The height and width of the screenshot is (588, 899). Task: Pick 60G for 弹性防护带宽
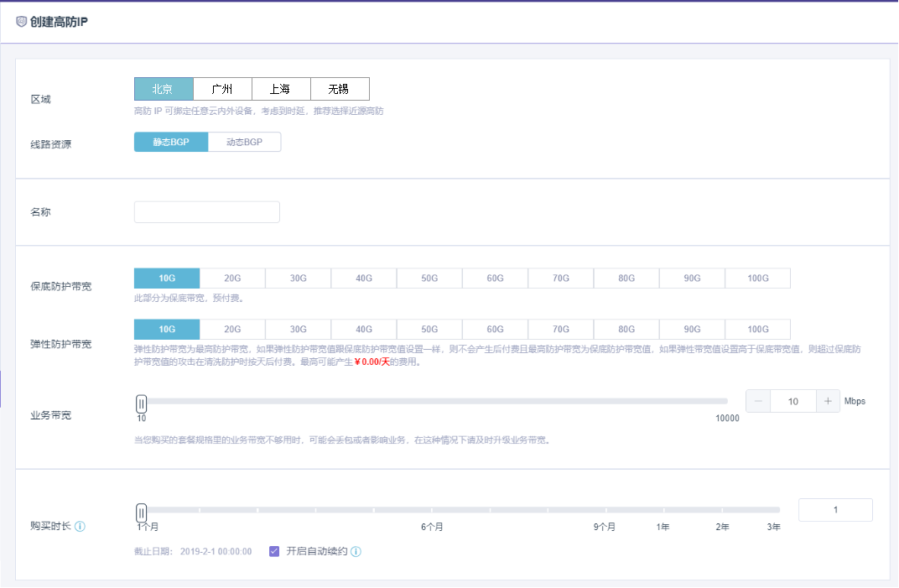[x=495, y=330]
